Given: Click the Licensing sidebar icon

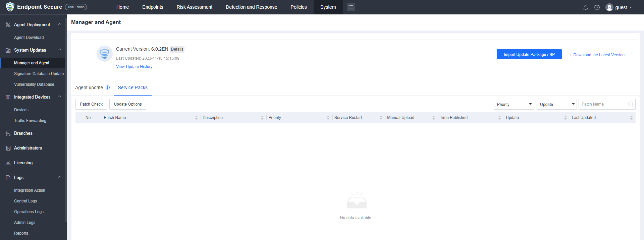Looking at the screenshot, I should click(x=8, y=163).
